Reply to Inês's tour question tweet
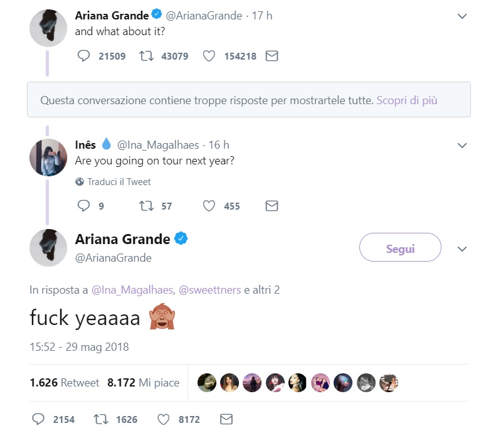 [83, 206]
